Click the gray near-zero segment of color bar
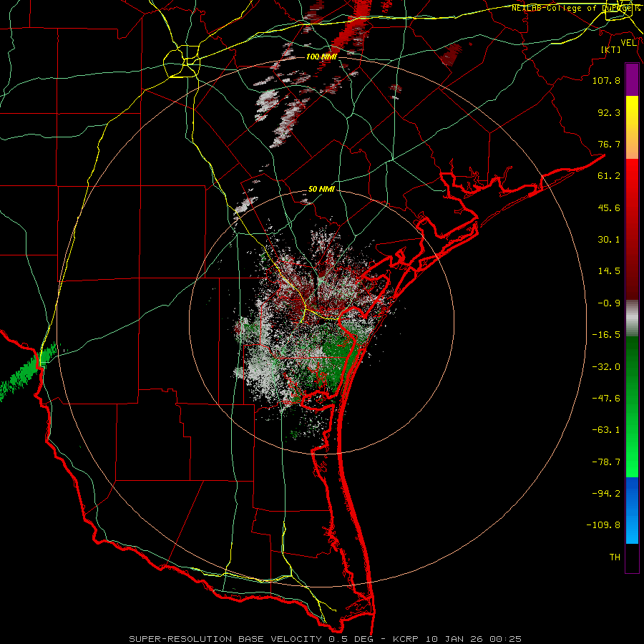Viewport: 644px width, 644px height. click(632, 318)
